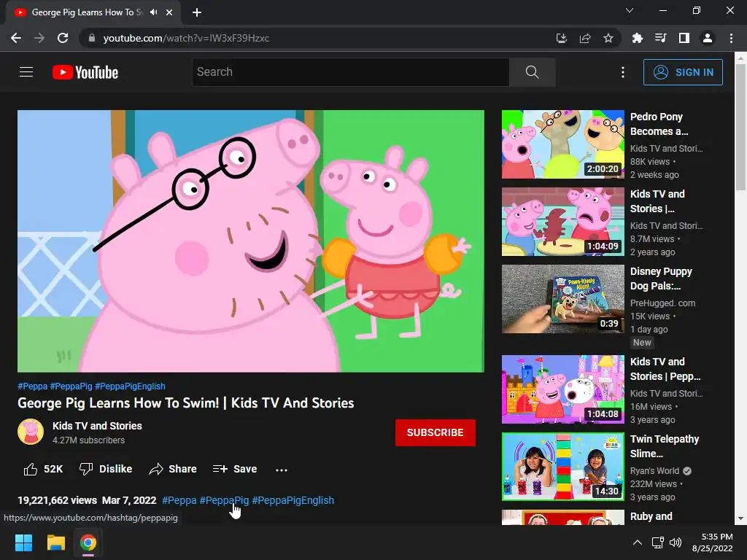747x560 pixels.
Task: Save video to a playlist
Action: (x=235, y=469)
